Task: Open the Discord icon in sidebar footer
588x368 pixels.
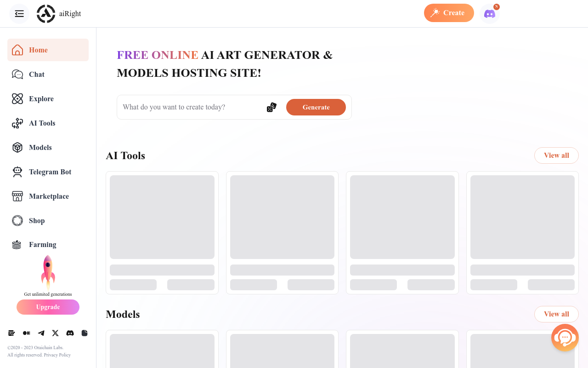Action: 70,333
